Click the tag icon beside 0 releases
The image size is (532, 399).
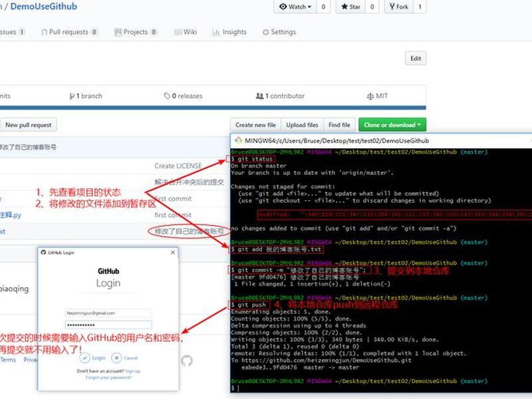[x=167, y=96]
